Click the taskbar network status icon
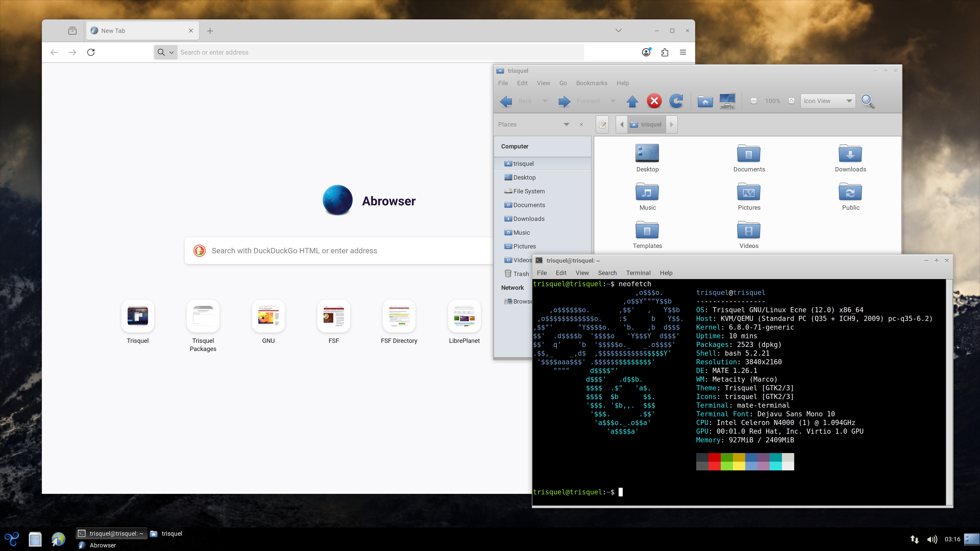This screenshot has width=980, height=551. coord(915,539)
